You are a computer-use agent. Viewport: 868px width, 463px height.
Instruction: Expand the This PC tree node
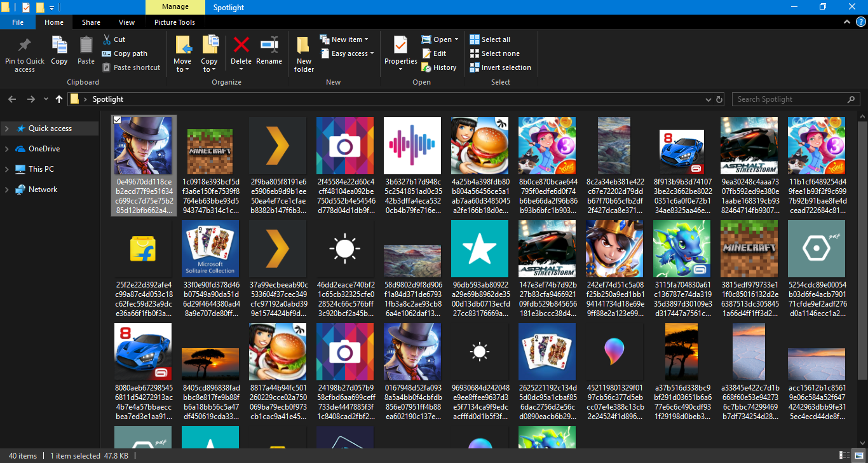click(x=7, y=169)
